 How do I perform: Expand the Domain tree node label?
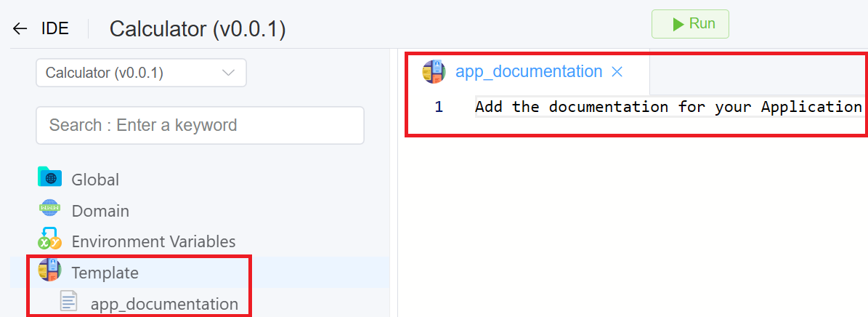coord(100,211)
